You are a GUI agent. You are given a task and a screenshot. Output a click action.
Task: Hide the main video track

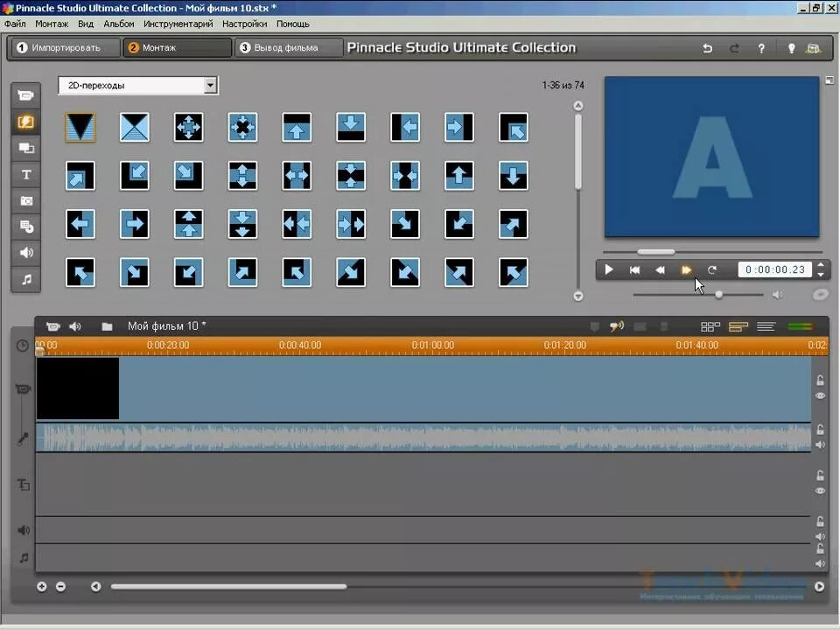(x=820, y=395)
